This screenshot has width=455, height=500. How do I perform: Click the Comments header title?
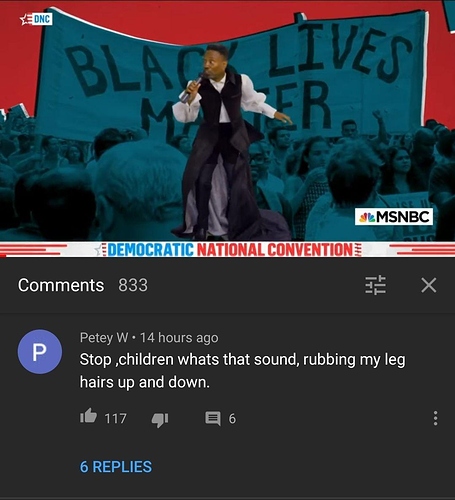point(61,285)
